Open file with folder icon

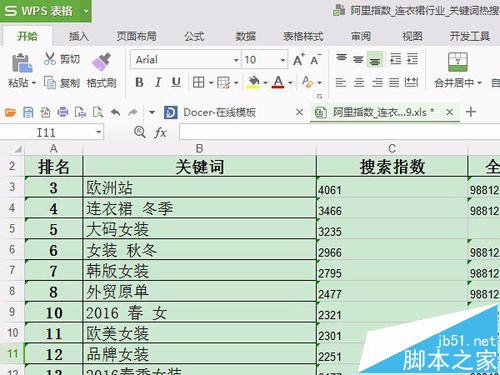click(x=10, y=112)
